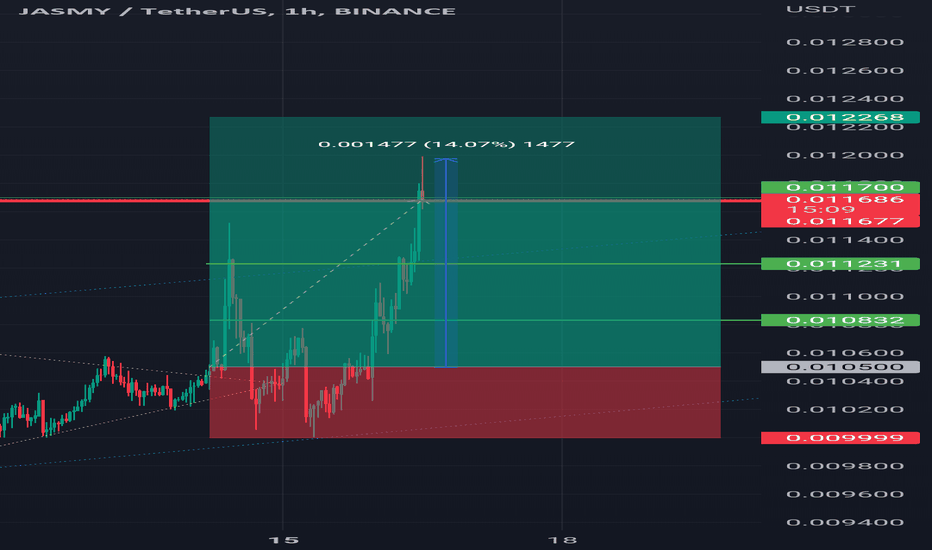Select the green horizontal line at 0.010832
The height and width of the screenshot is (550, 932).
(x=485, y=320)
